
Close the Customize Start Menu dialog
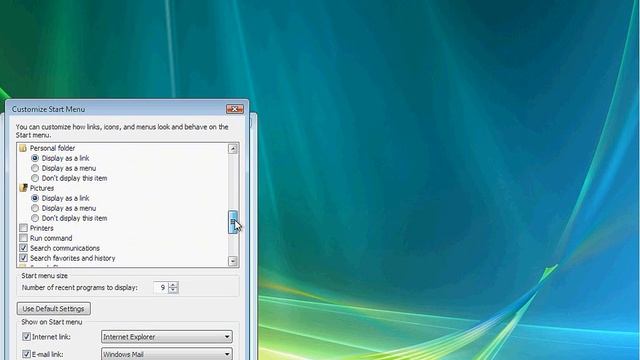point(235,109)
